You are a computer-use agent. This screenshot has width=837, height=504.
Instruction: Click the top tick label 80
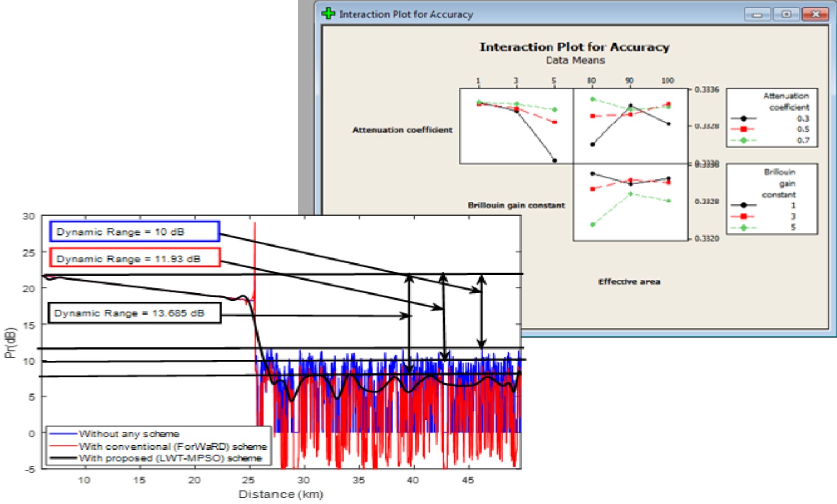tap(592, 81)
